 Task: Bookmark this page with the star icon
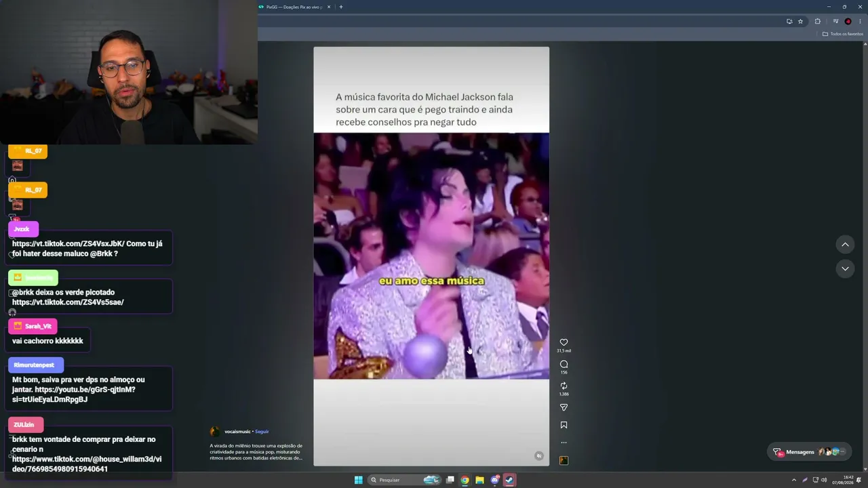[x=800, y=21]
